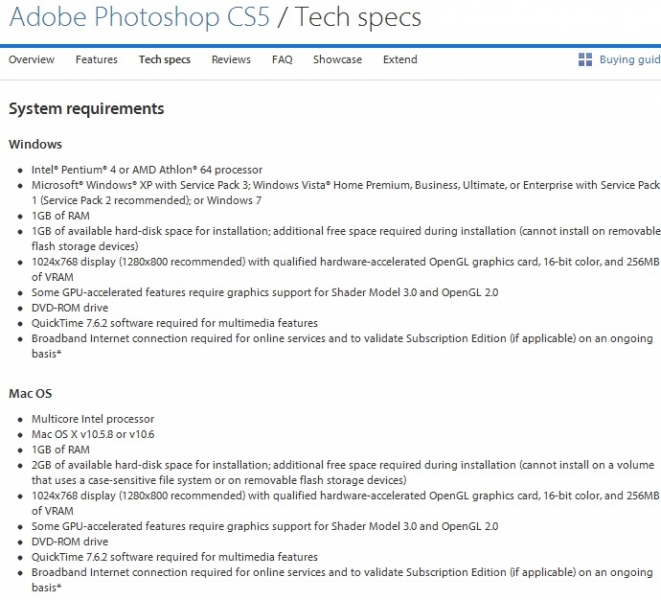661x600 pixels.
Task: Click the System requirements heading
Action: tap(86, 108)
